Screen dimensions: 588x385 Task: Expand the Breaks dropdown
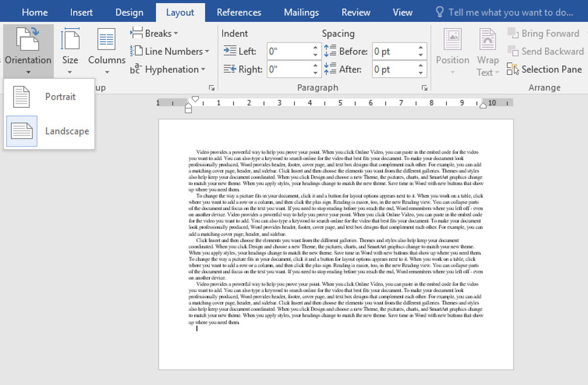(155, 34)
